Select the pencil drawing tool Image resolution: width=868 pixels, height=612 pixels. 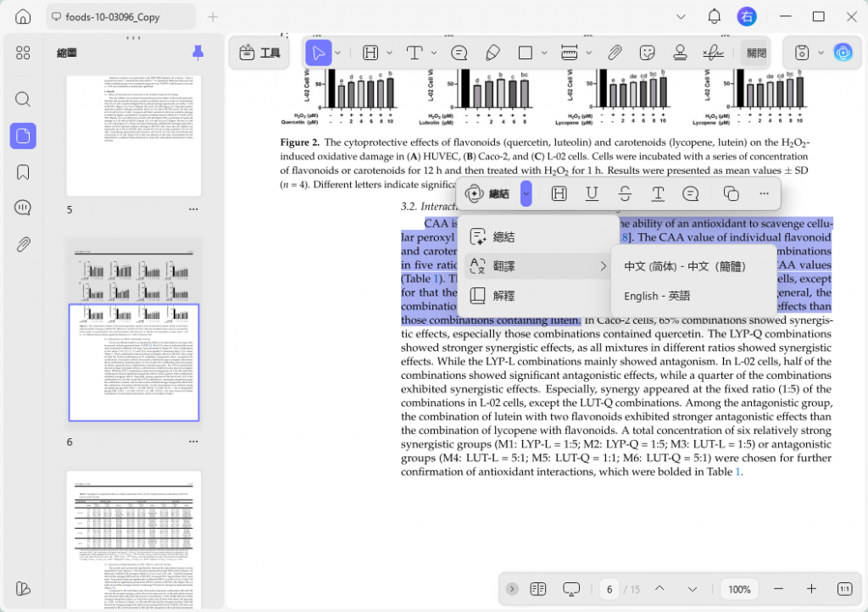492,53
